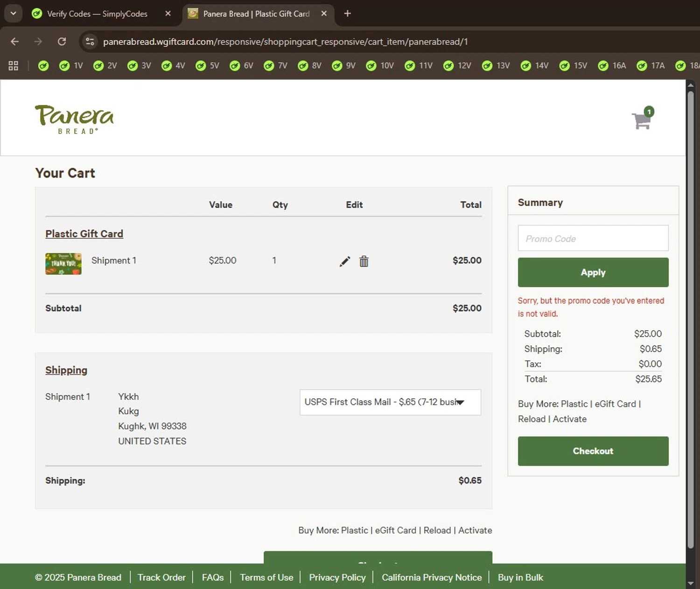The height and width of the screenshot is (589, 700).
Task: Click Reload in Summary Buy More
Action: [x=532, y=419]
